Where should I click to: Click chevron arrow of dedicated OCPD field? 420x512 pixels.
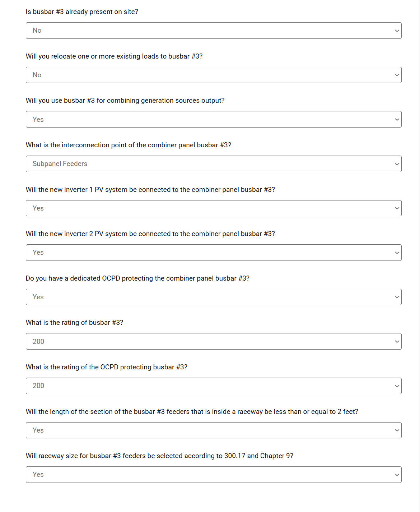tap(397, 297)
